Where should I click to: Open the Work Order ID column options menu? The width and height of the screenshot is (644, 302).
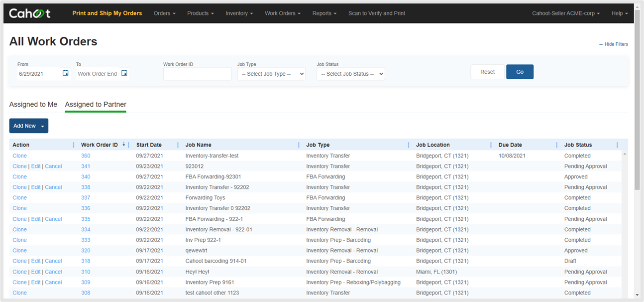click(129, 145)
